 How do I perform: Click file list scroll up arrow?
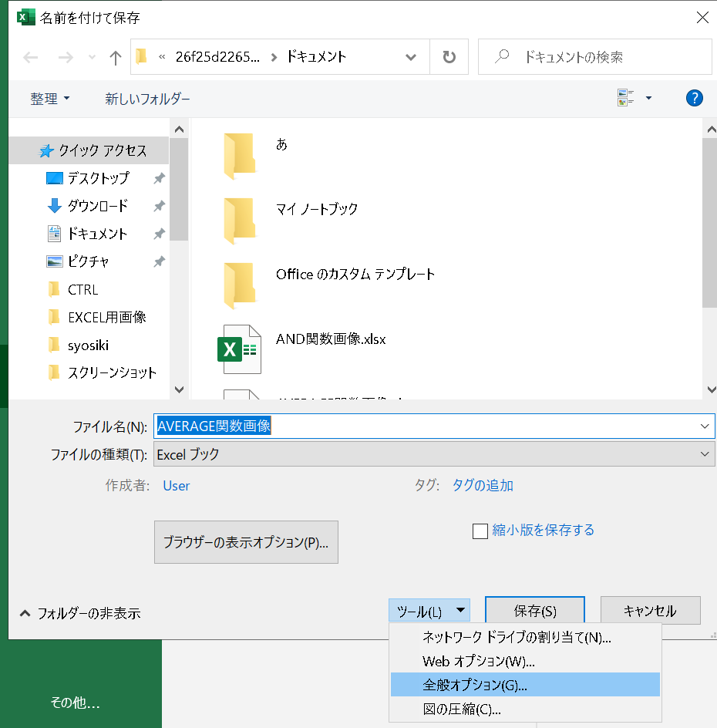pyautogui.click(x=711, y=130)
